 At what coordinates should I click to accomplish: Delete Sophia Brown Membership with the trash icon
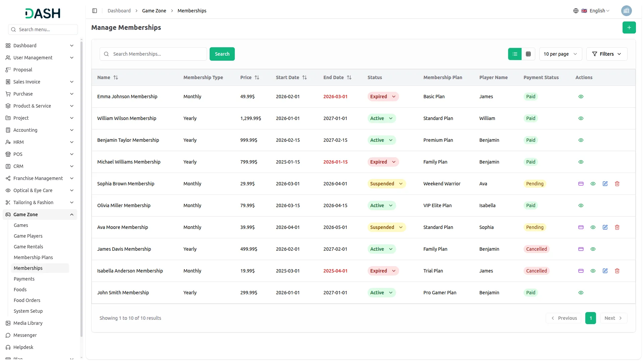tap(617, 184)
